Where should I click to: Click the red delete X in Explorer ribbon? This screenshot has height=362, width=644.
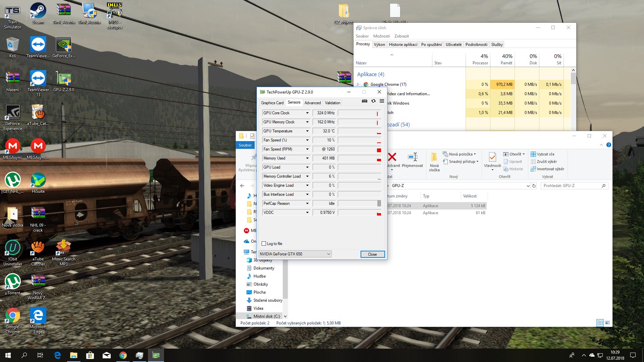pos(392,157)
